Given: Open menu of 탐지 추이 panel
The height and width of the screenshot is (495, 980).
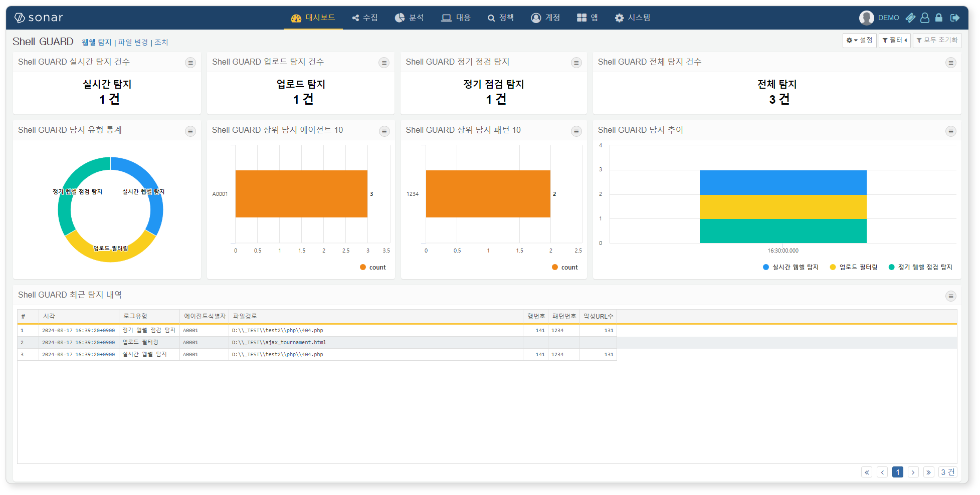Looking at the screenshot, I should click(950, 131).
